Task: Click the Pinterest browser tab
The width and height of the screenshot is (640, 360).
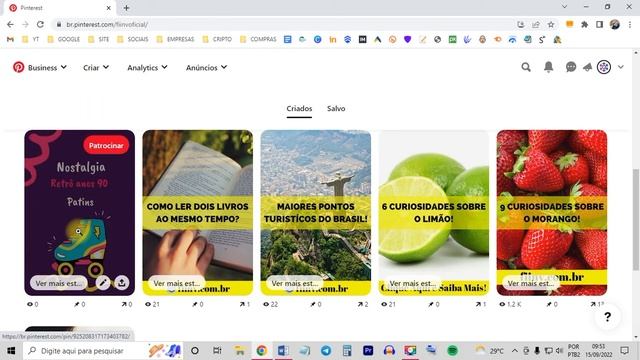Action: coord(60,8)
